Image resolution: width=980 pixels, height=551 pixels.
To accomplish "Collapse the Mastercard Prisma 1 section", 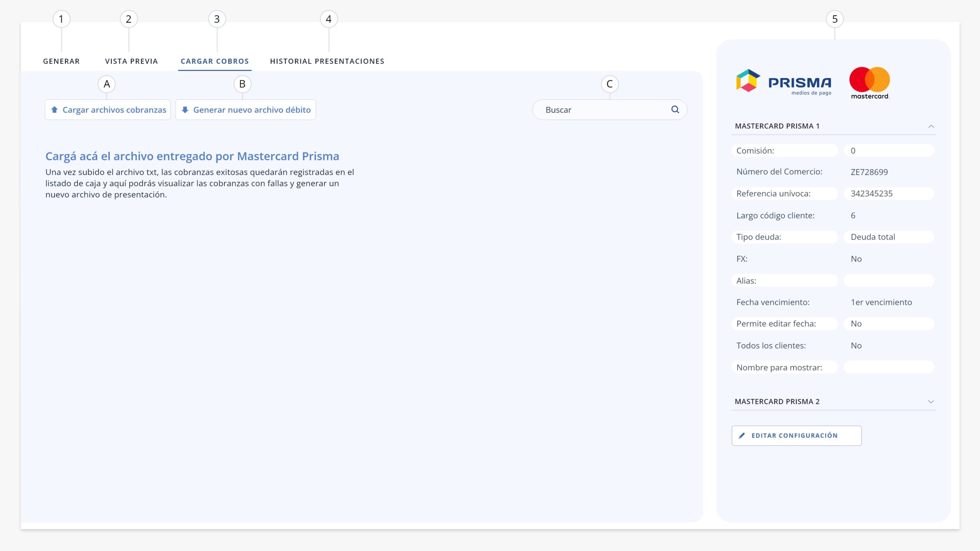I will 931,126.
